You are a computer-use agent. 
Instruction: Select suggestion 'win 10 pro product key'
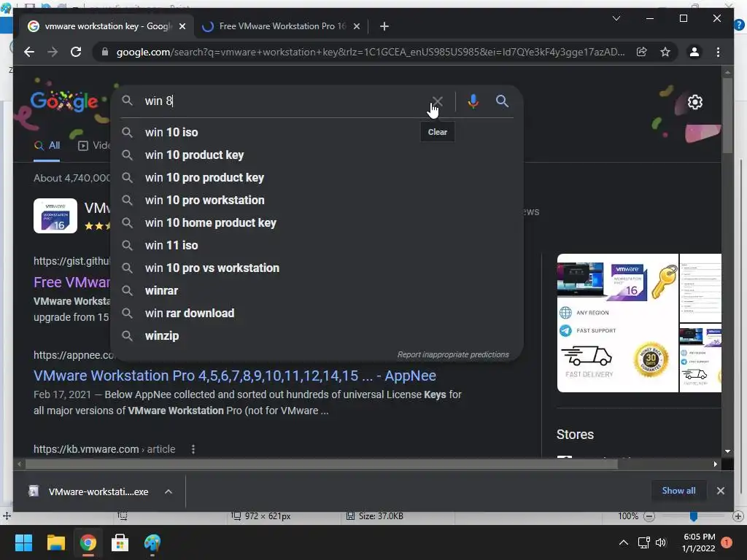317,178
